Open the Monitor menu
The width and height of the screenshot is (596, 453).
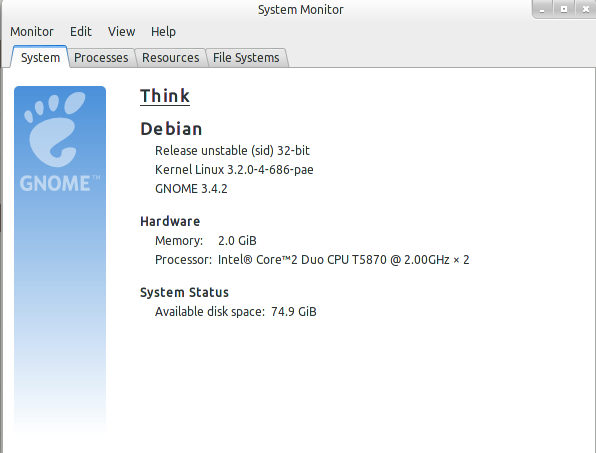pos(32,32)
